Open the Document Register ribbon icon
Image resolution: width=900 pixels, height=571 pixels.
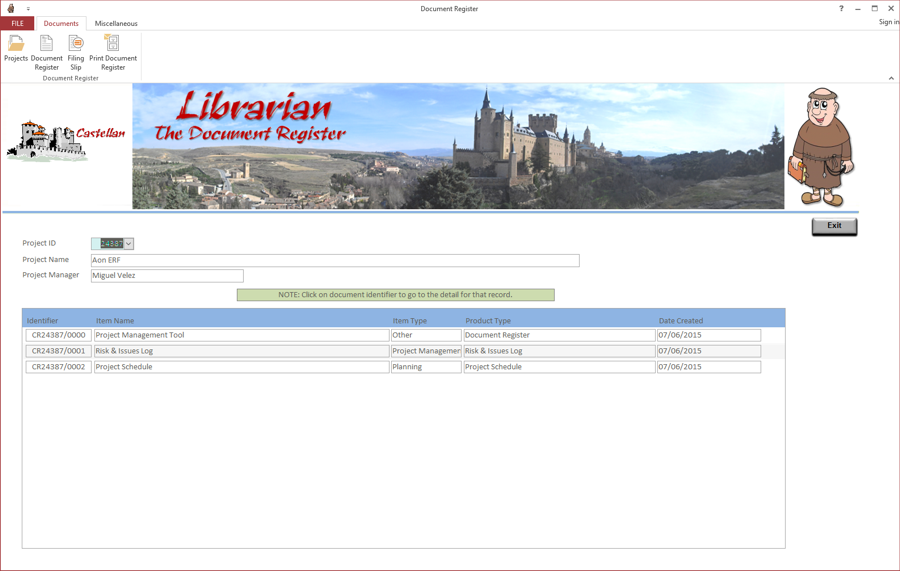pos(46,53)
